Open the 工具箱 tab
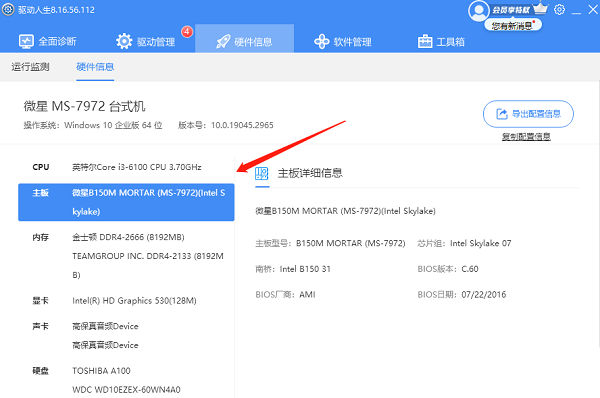Viewport: 600px width, 398px height. tap(441, 41)
